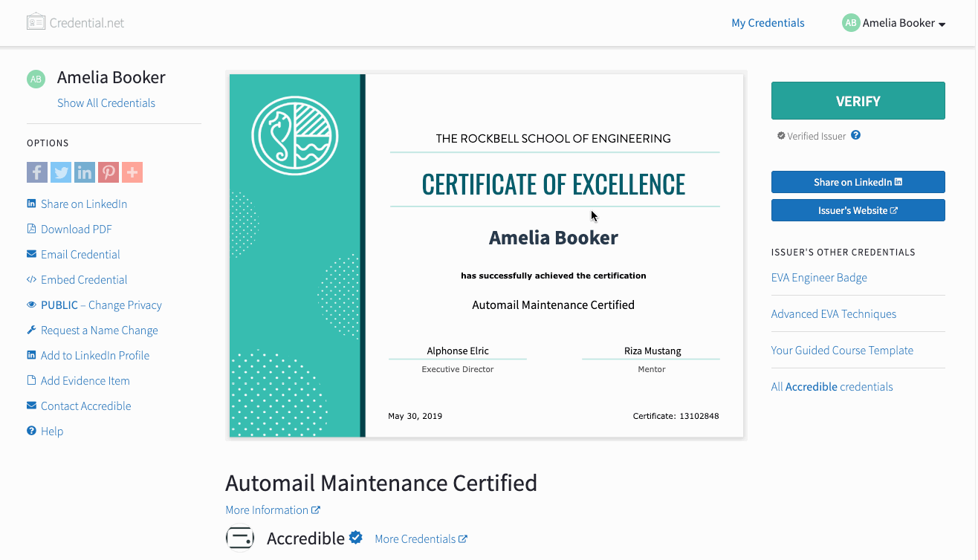Viewport: 978px width, 560px height.
Task: Click the Verified Issuer help question icon
Action: click(x=855, y=136)
